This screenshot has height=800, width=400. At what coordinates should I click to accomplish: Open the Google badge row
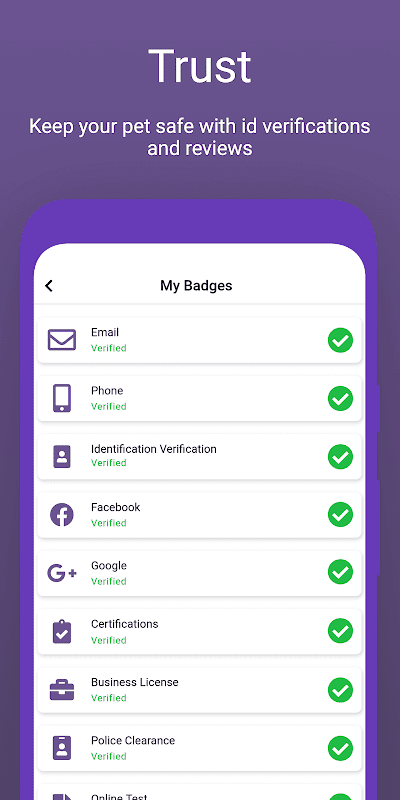click(x=199, y=573)
